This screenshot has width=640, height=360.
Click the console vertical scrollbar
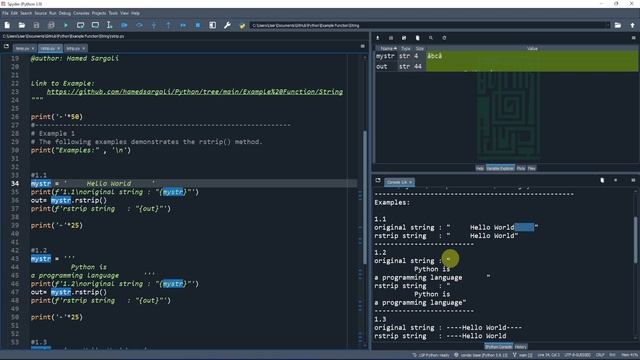(635, 240)
